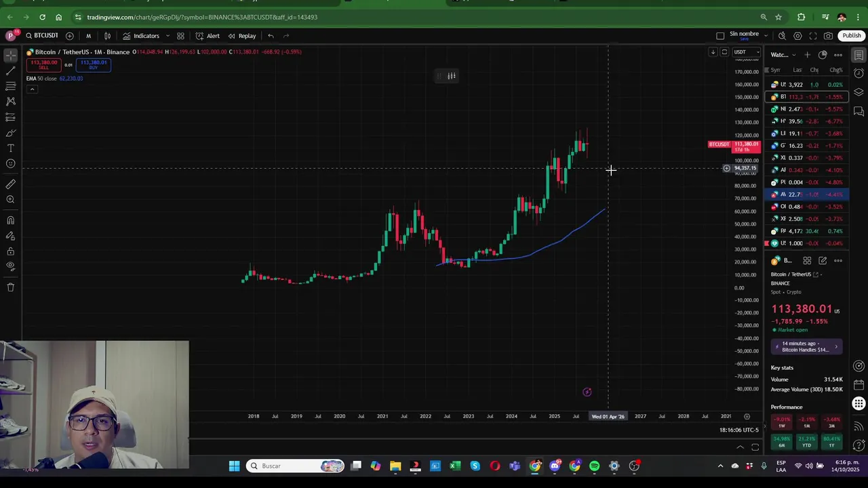
Task: Select highlighted watchlist row priced 22.7
Action: click(807, 195)
